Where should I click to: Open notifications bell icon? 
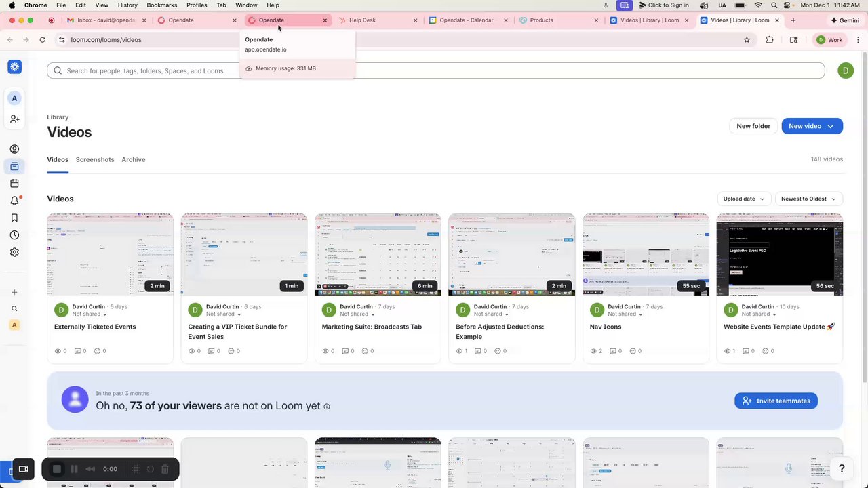(14, 201)
